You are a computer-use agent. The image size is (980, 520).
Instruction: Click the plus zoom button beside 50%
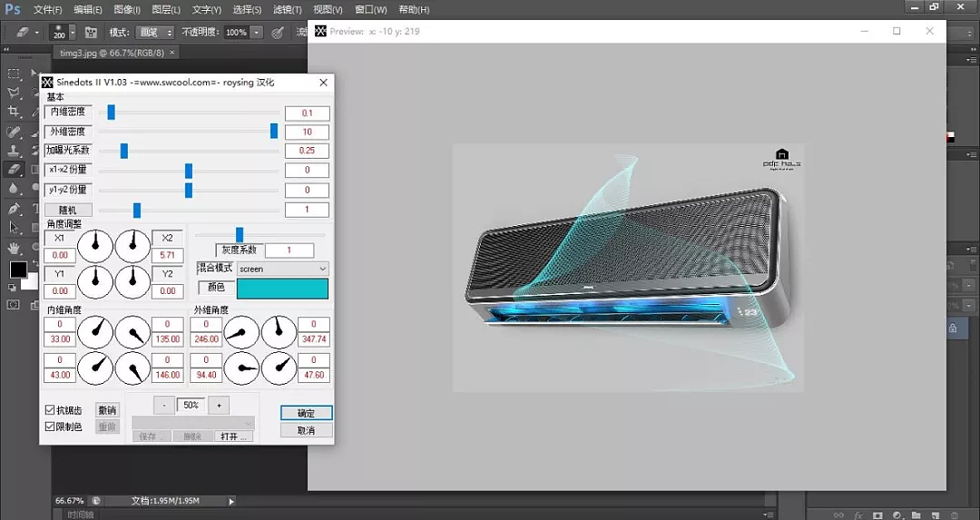pyautogui.click(x=219, y=405)
